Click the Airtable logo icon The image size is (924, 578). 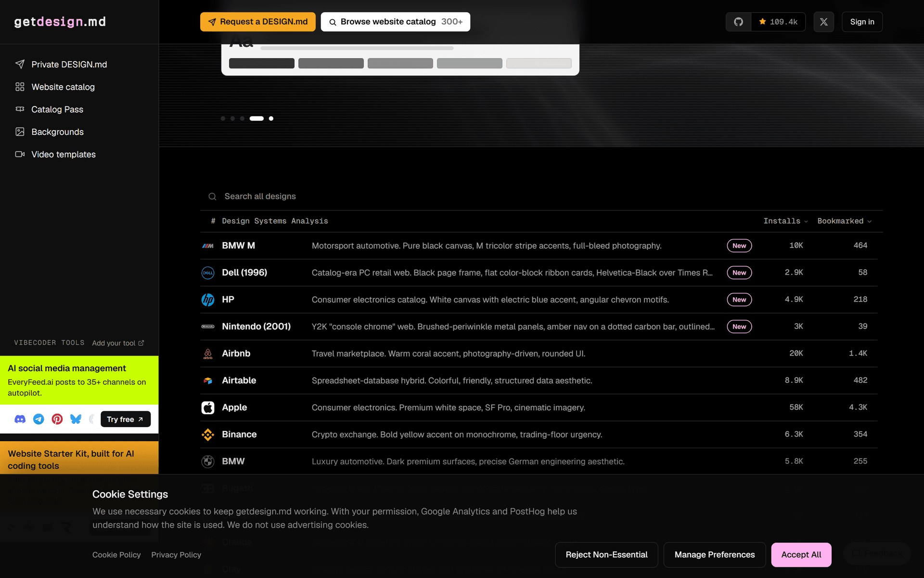pyautogui.click(x=208, y=381)
